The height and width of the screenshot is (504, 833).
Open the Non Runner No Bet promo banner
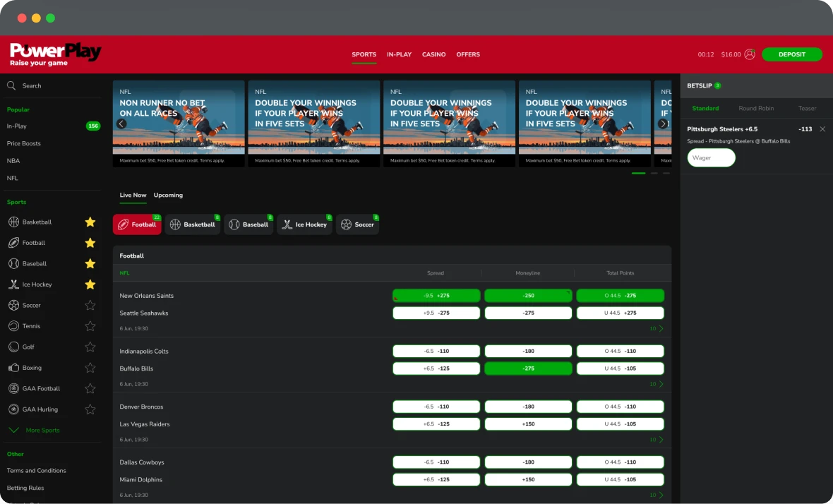click(x=179, y=124)
